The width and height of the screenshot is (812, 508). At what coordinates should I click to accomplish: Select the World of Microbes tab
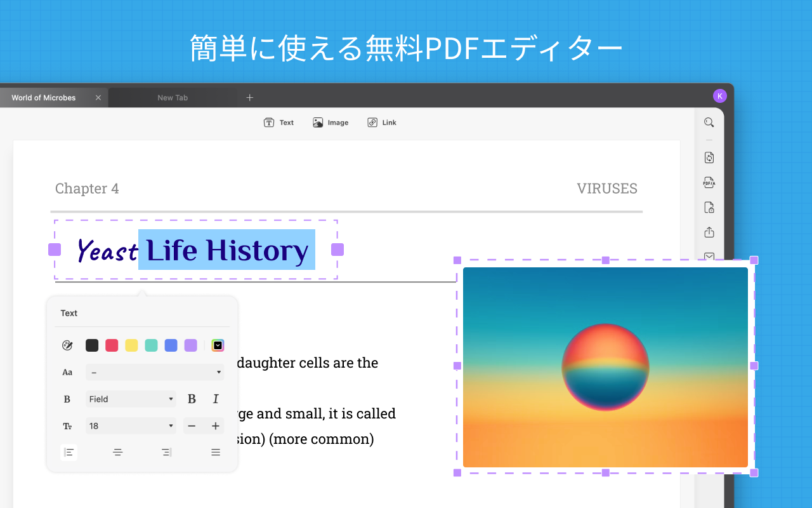tap(44, 98)
